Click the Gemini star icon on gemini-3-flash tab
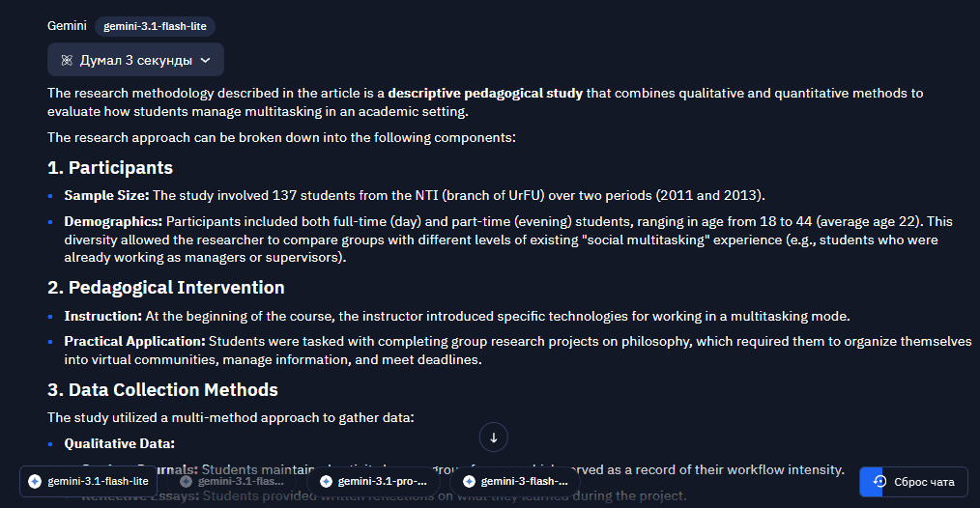 coord(469,481)
